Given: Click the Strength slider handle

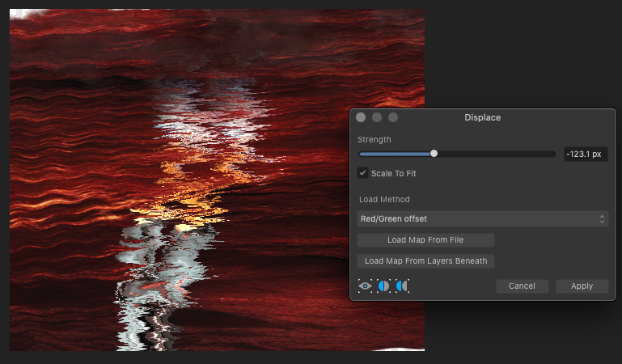Looking at the screenshot, I should click(434, 154).
